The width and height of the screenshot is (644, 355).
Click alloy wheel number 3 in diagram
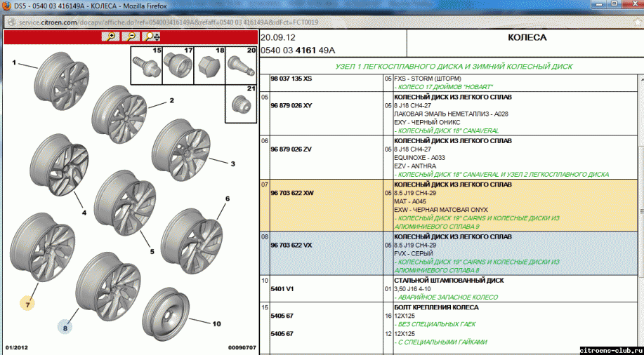[181, 150]
